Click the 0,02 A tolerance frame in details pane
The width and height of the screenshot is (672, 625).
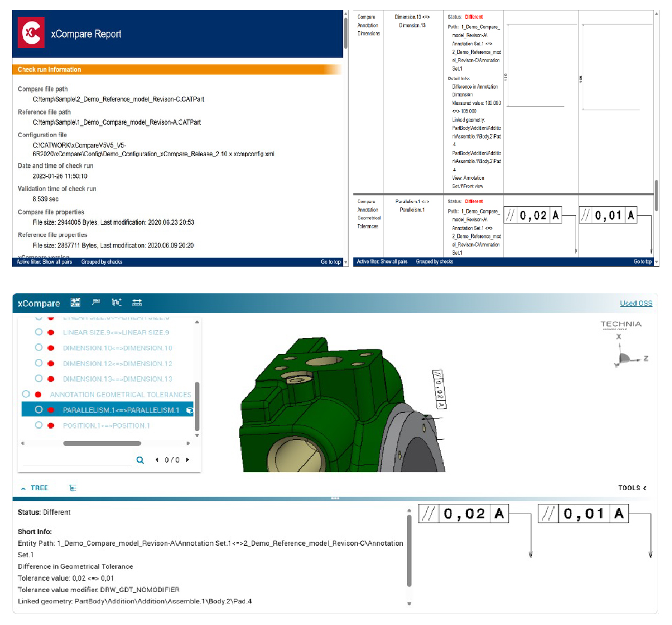click(x=463, y=513)
